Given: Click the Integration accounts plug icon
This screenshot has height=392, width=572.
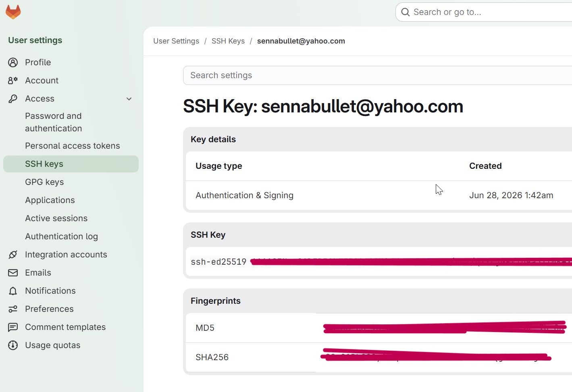Looking at the screenshot, I should [x=13, y=255].
